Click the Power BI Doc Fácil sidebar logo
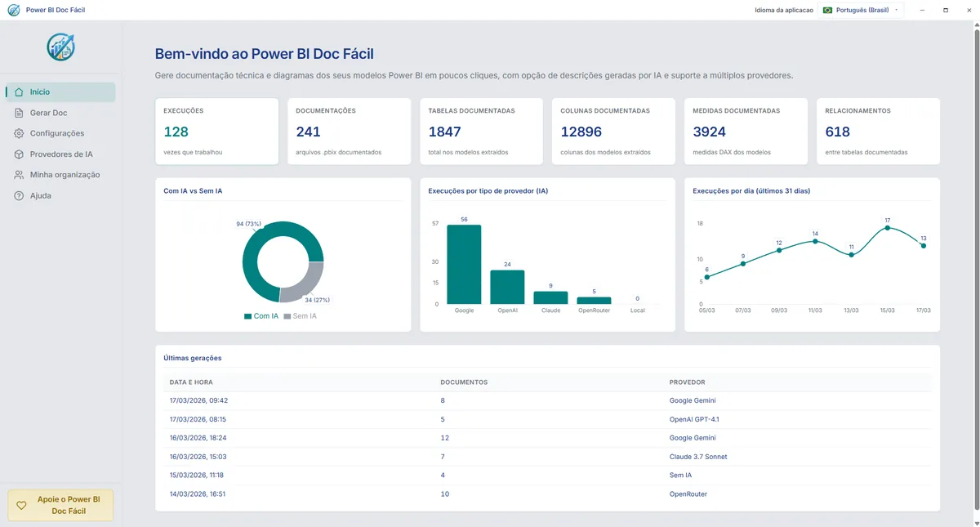This screenshot has height=527, width=980. click(x=61, y=47)
